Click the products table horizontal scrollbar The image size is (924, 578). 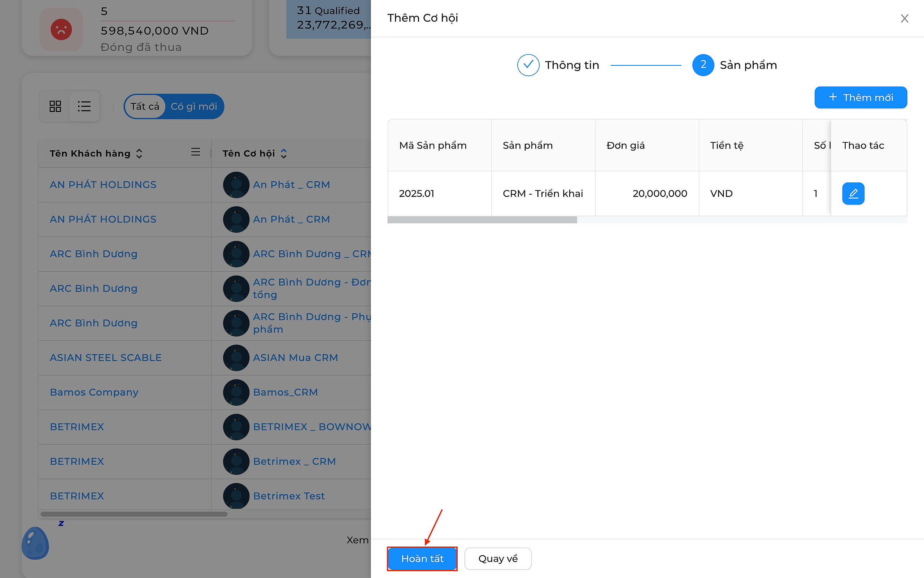tap(482, 220)
